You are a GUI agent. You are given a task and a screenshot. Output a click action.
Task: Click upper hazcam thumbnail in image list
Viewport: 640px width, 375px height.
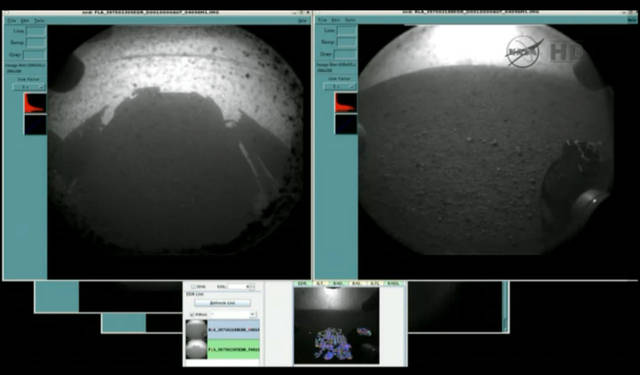click(196, 329)
